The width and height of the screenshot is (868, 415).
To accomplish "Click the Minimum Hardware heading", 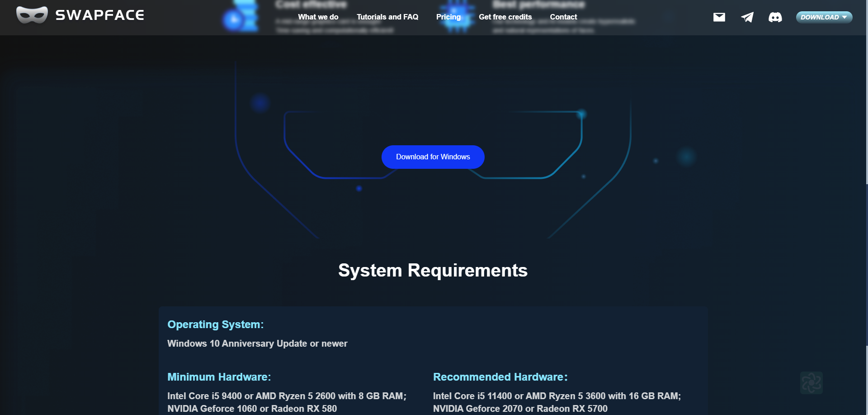I will click(219, 377).
